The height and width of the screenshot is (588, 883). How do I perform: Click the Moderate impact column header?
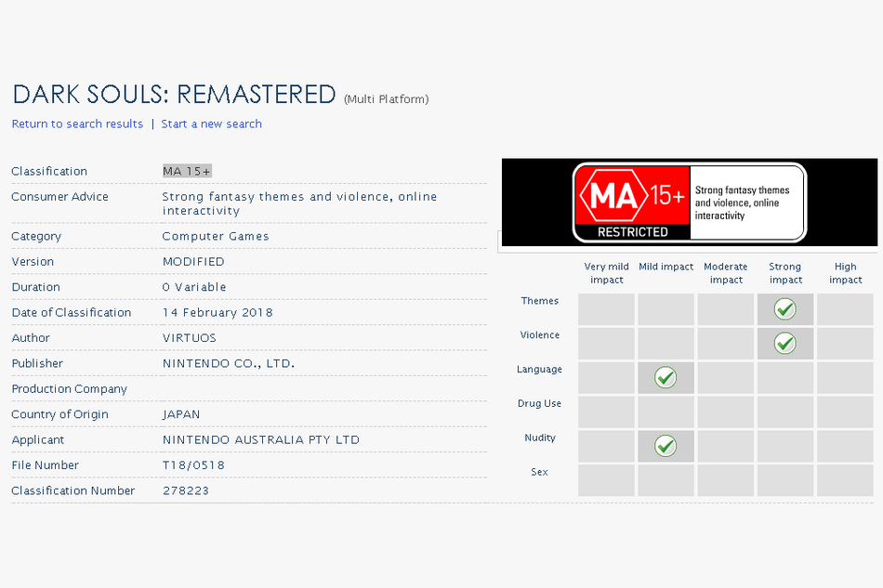[x=726, y=273]
